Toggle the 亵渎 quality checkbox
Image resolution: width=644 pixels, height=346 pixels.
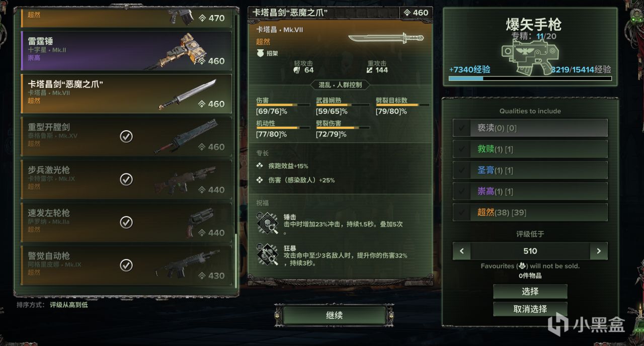pos(461,128)
